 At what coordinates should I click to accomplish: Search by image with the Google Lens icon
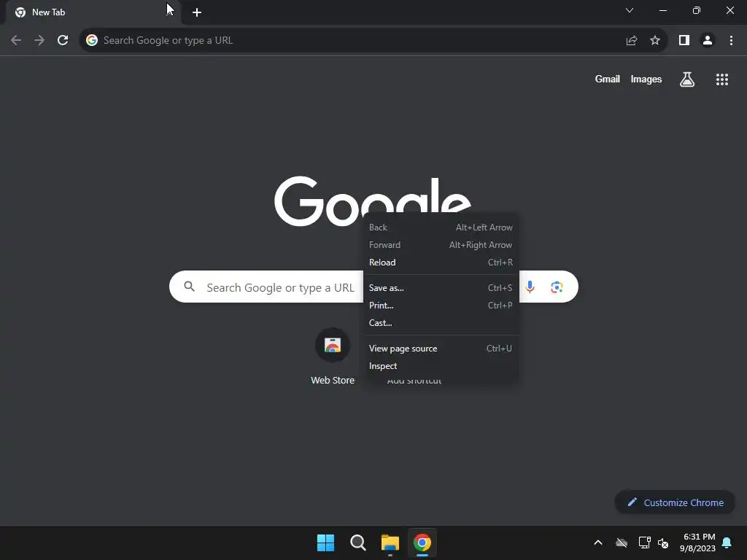pyautogui.click(x=557, y=287)
